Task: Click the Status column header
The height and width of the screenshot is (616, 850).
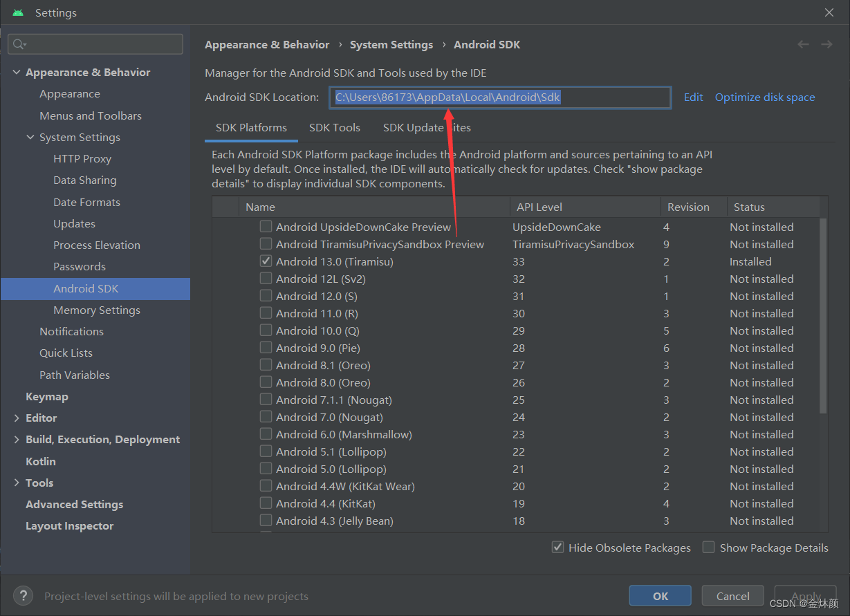Action: coord(773,207)
